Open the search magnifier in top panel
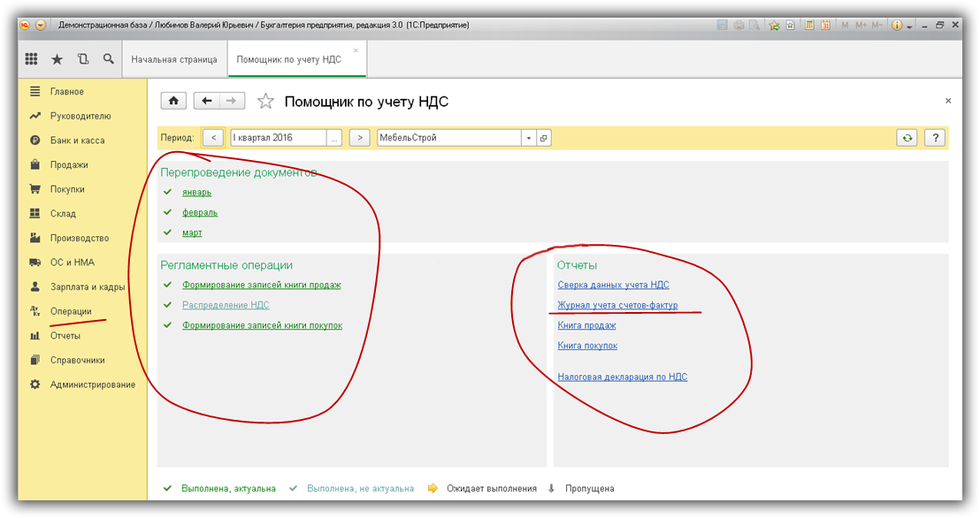The image size is (980, 518). coord(108,58)
